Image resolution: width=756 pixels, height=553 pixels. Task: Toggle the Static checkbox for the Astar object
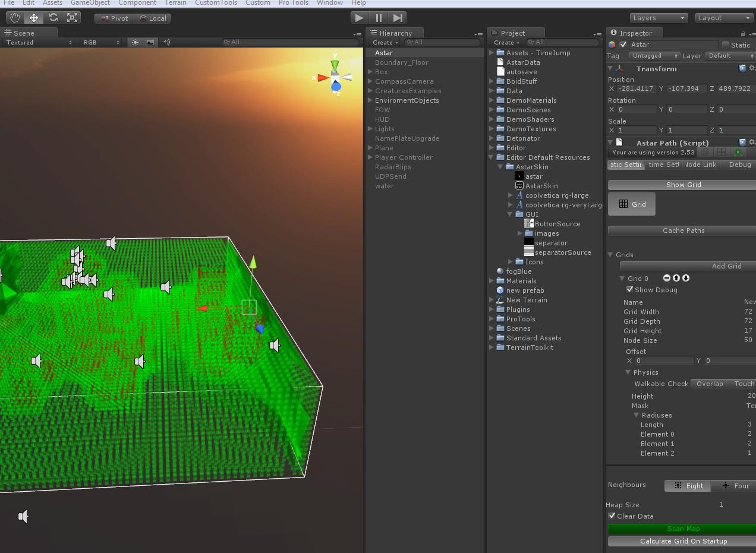pyautogui.click(x=724, y=45)
